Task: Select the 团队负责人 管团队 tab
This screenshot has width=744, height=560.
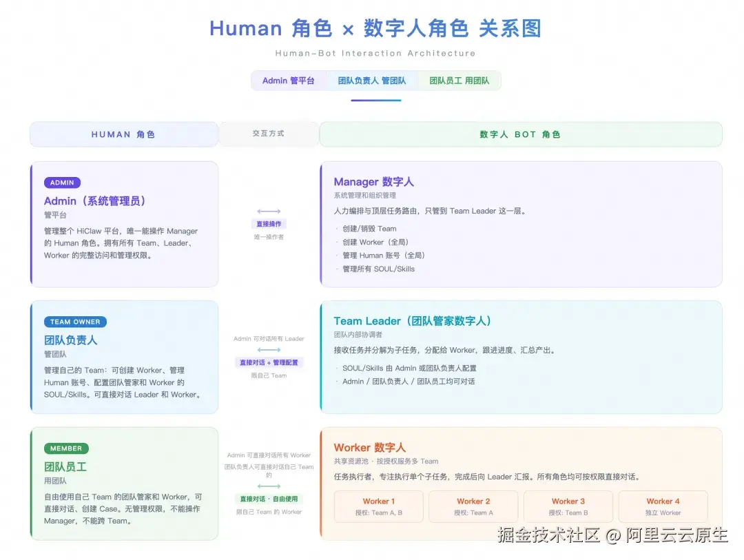Action: [373, 80]
